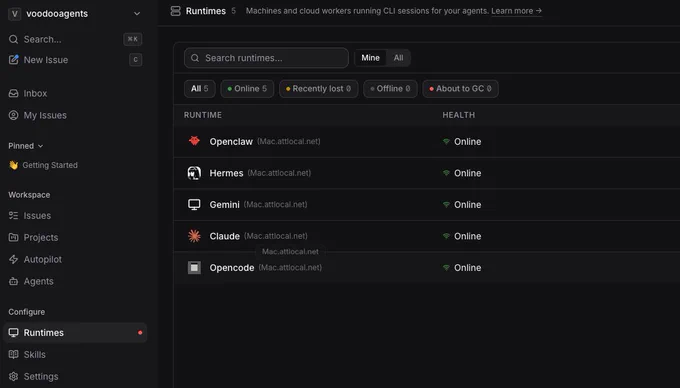Click the Agents robot icon

13,281
